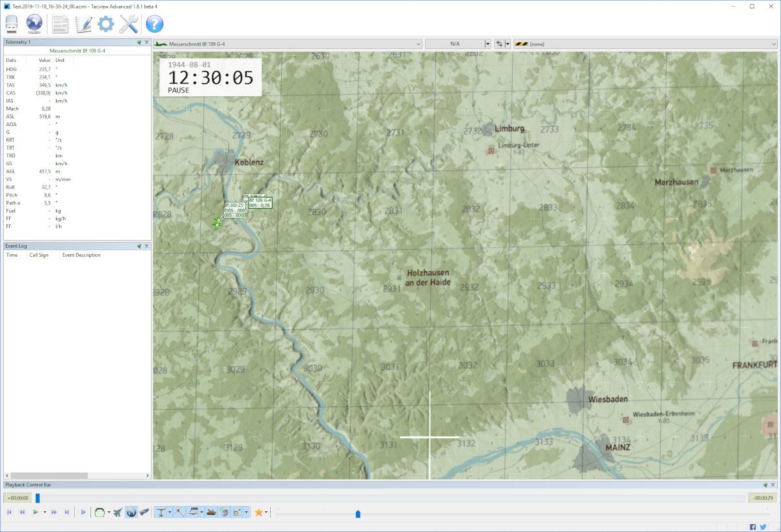Open settings with the blue gear icon
Image resolution: width=781 pixels, height=532 pixels.
pyautogui.click(x=105, y=24)
